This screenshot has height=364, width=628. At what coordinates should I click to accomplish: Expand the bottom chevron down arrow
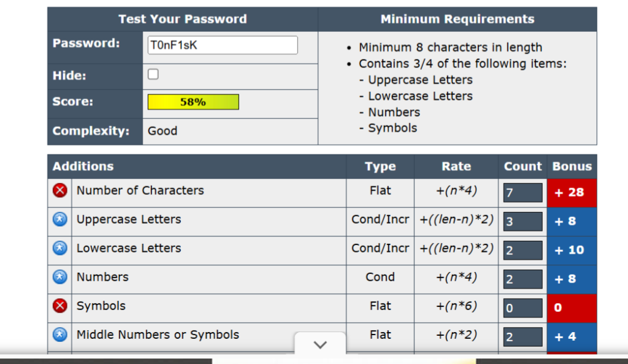coord(320,345)
